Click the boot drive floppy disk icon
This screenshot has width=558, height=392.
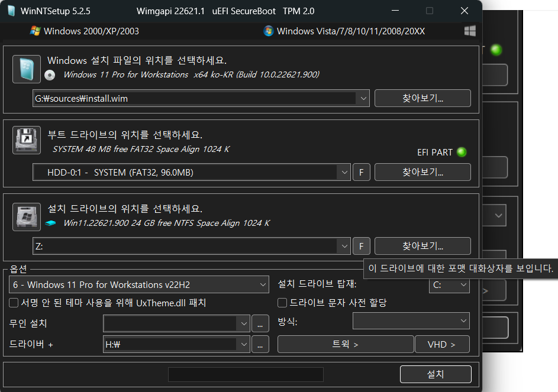(x=27, y=140)
